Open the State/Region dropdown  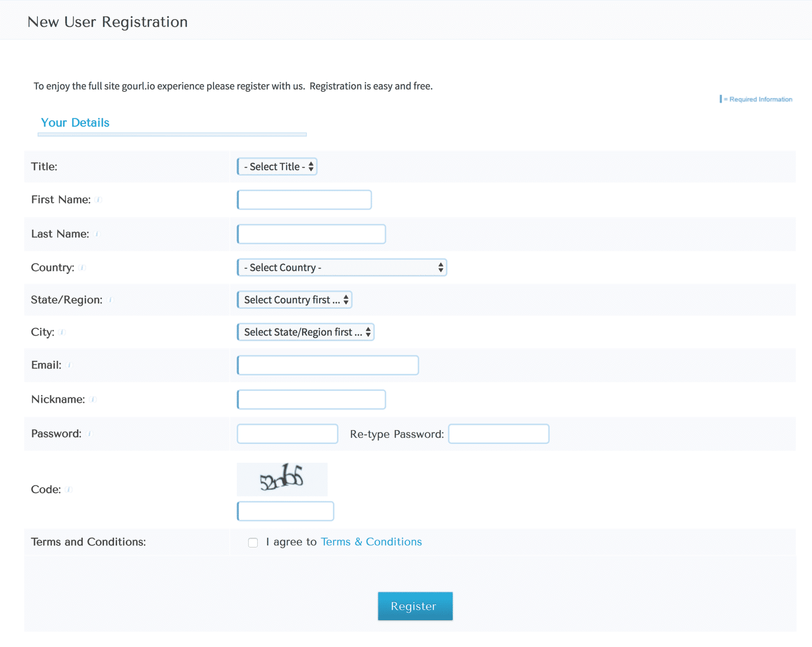tap(294, 300)
